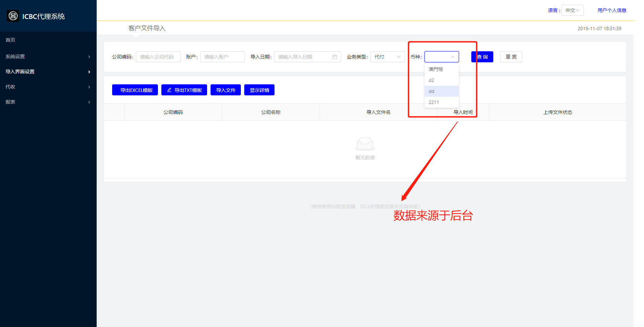
Task: Click pencil icon on 导出TXT模板 button
Action: [169, 90]
